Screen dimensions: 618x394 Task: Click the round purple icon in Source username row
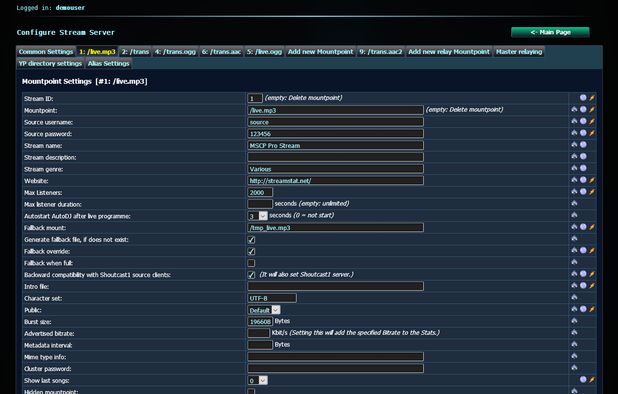pos(583,121)
